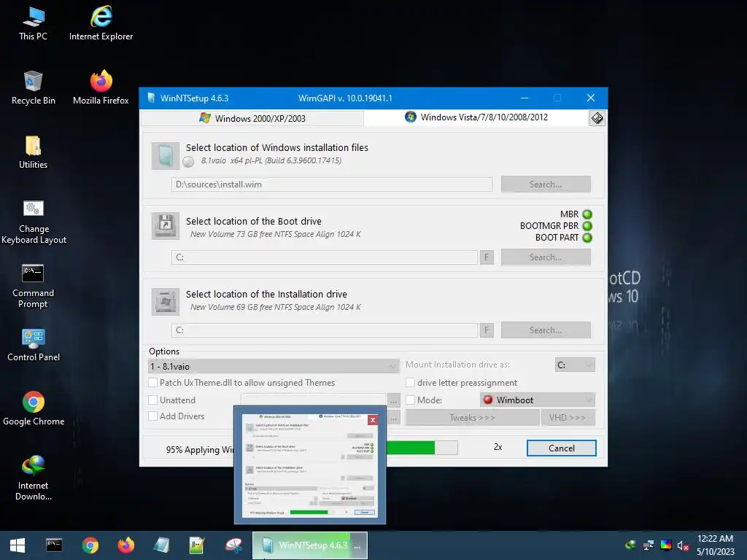The width and height of the screenshot is (747, 560).
Task: Open the Tweaks >>> options
Action: click(472, 418)
